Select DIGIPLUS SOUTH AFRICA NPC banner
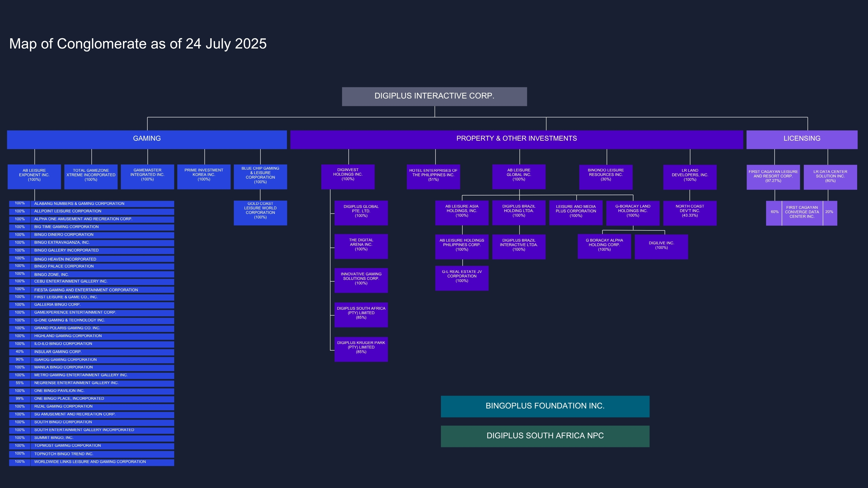868x488 pixels. 545,436
